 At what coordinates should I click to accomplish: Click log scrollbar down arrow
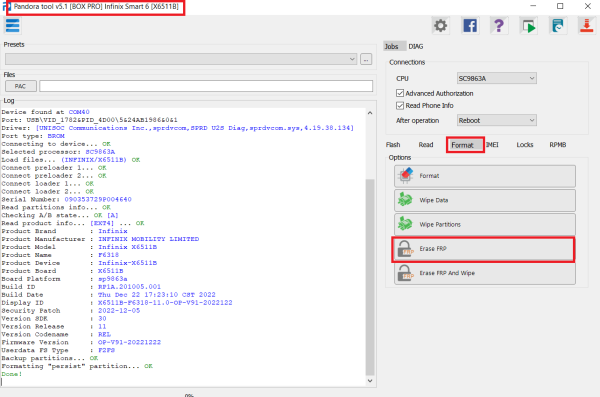pos(370,381)
